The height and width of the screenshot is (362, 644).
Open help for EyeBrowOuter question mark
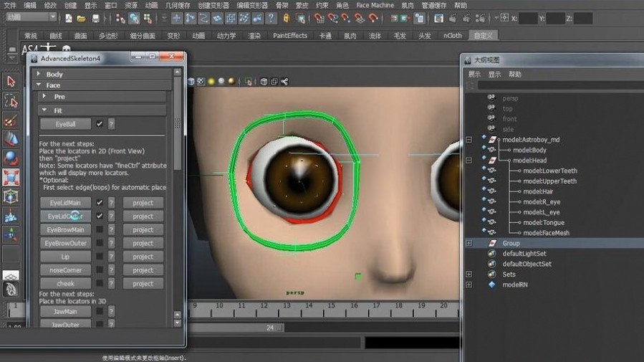[x=111, y=243]
